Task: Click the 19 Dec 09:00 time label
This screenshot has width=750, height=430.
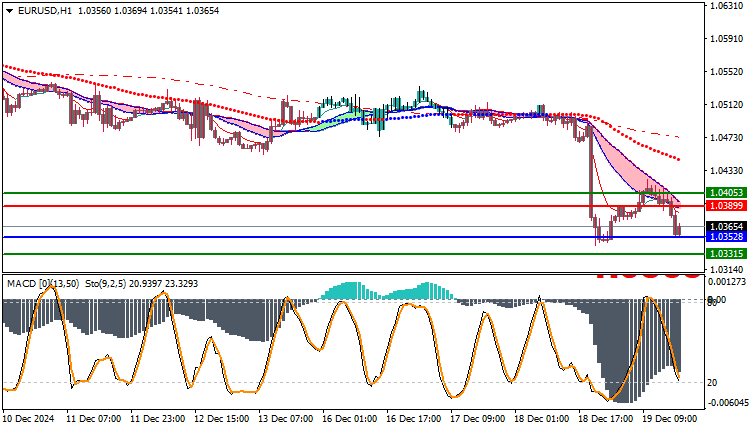Action: pyautogui.click(x=670, y=419)
